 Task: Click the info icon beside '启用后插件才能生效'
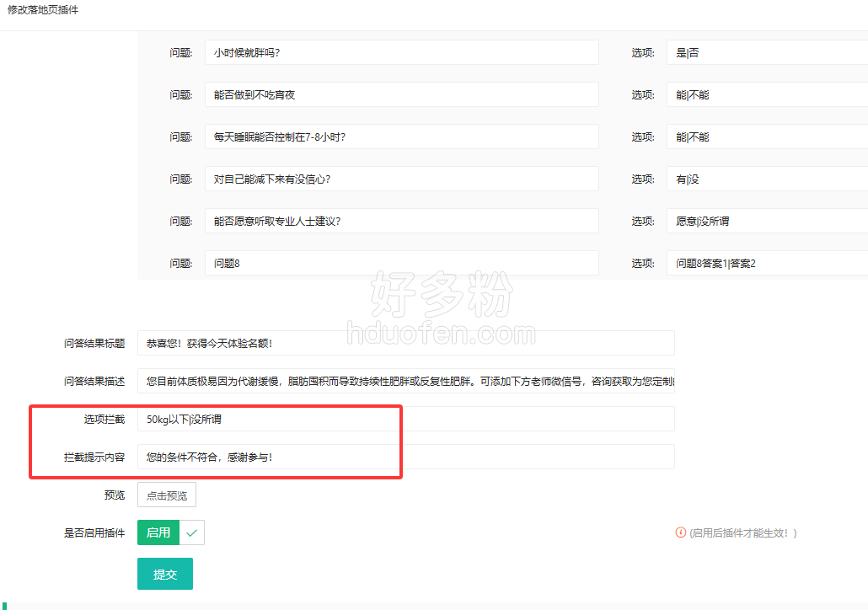coord(680,532)
